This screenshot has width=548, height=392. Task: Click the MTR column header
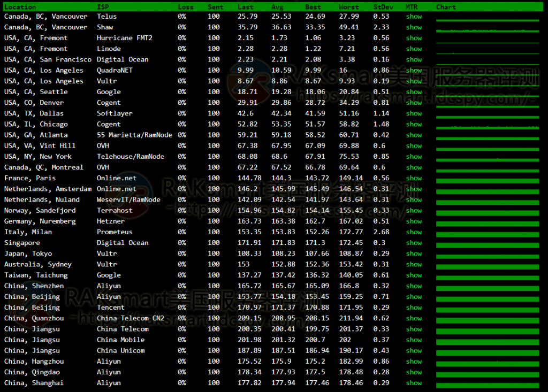(412, 7)
